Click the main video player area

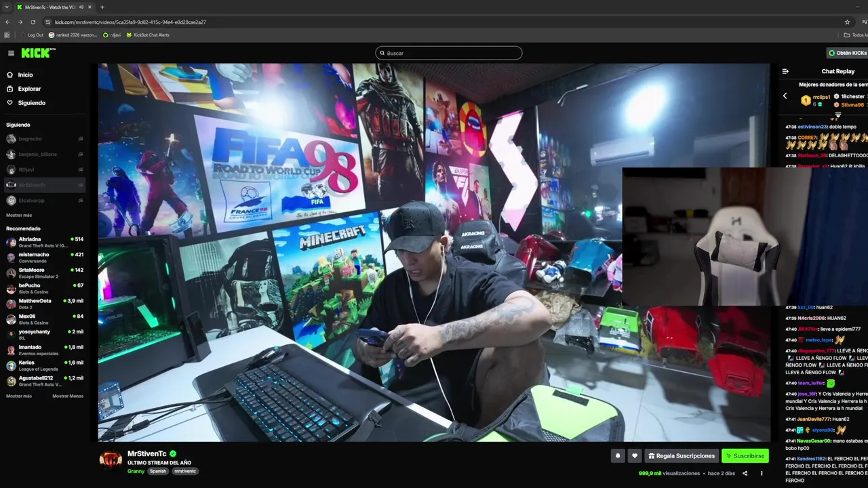(x=434, y=252)
